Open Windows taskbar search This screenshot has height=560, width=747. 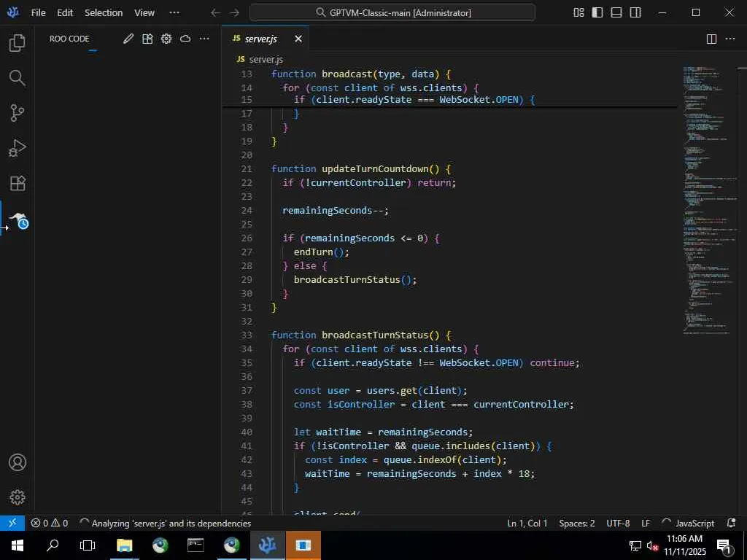[53, 545]
